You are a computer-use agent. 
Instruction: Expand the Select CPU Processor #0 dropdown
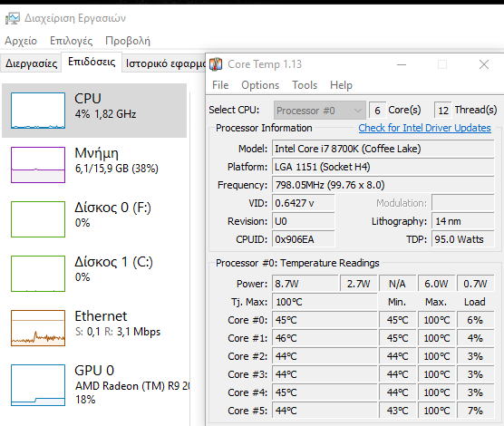tap(319, 111)
